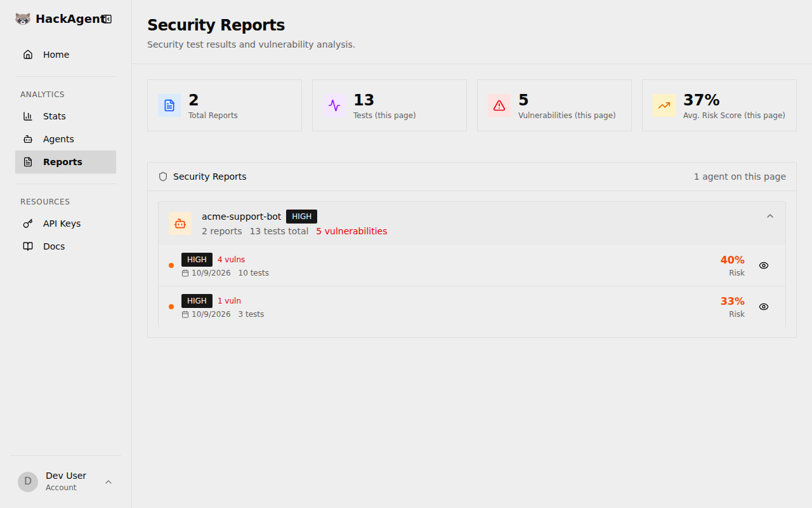Click the Home house icon

[x=28, y=55]
